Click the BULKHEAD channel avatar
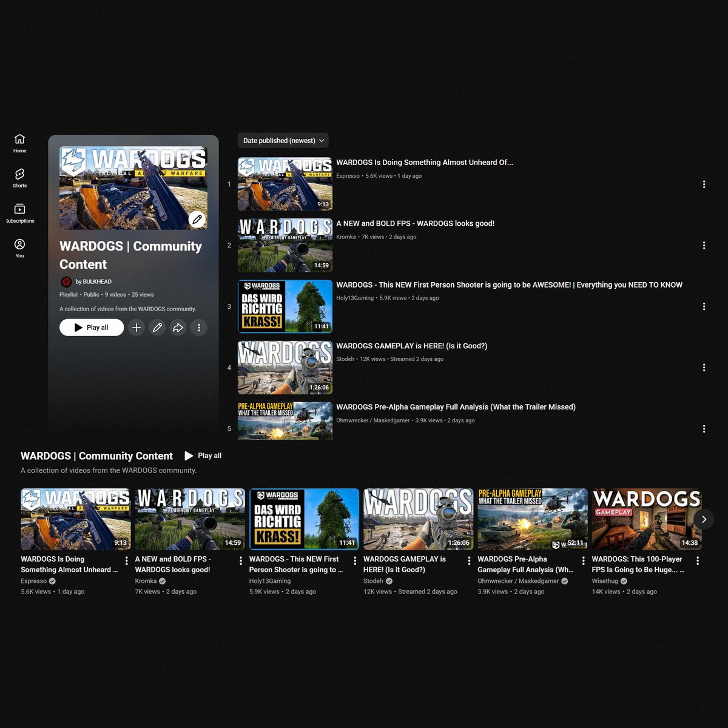728x728 pixels. point(66,281)
